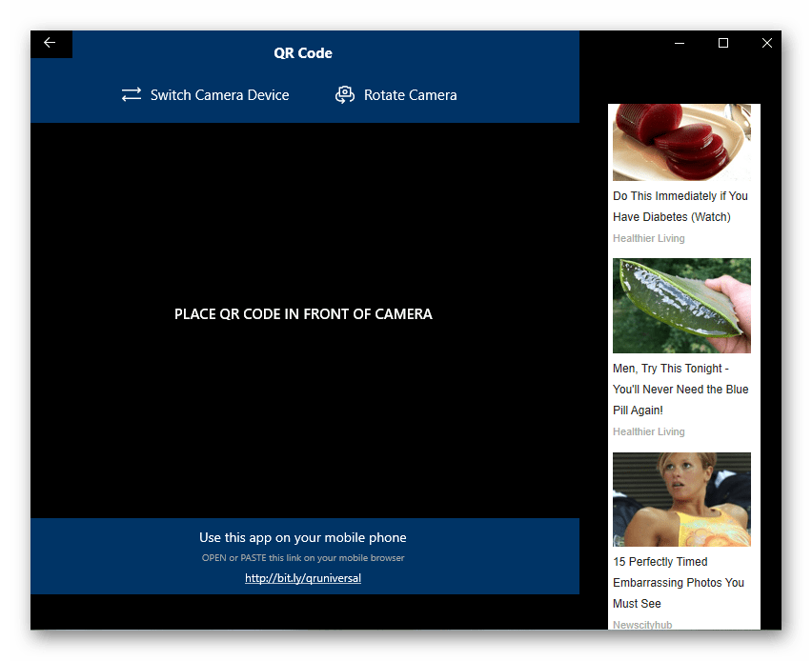Click the cranberry sauce ad image

click(x=681, y=142)
